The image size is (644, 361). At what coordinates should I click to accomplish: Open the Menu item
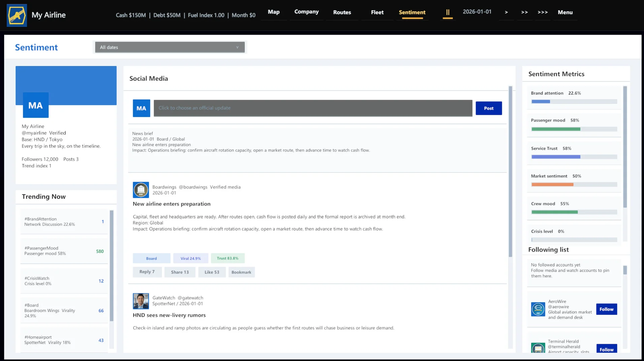[565, 12]
